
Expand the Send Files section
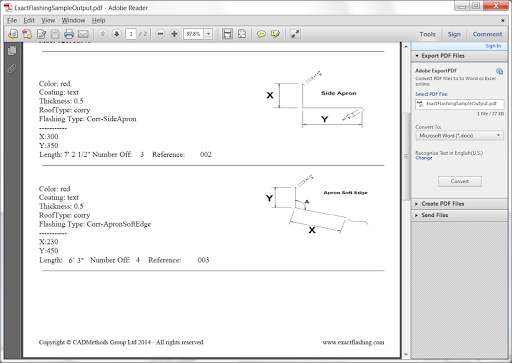[459, 215]
